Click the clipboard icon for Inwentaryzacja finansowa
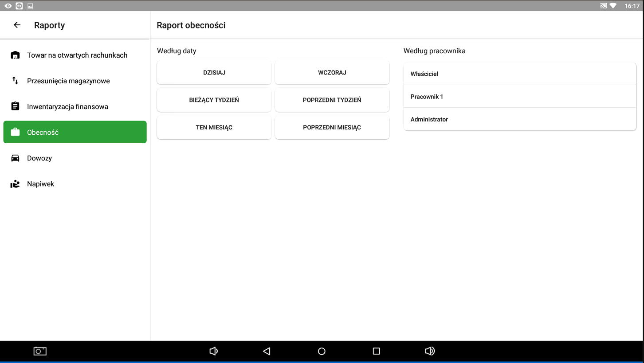The image size is (644, 363). (x=15, y=106)
